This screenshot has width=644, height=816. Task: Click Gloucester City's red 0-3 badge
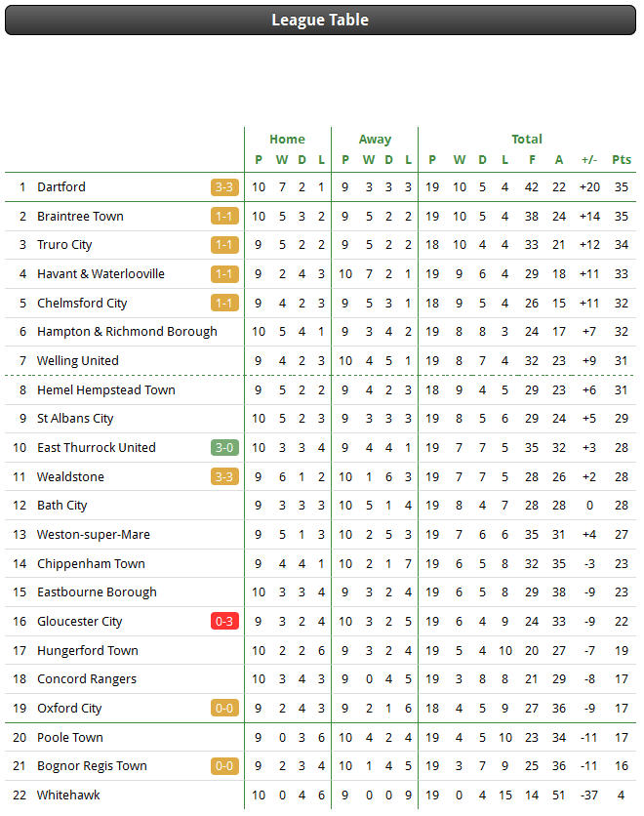coord(224,622)
